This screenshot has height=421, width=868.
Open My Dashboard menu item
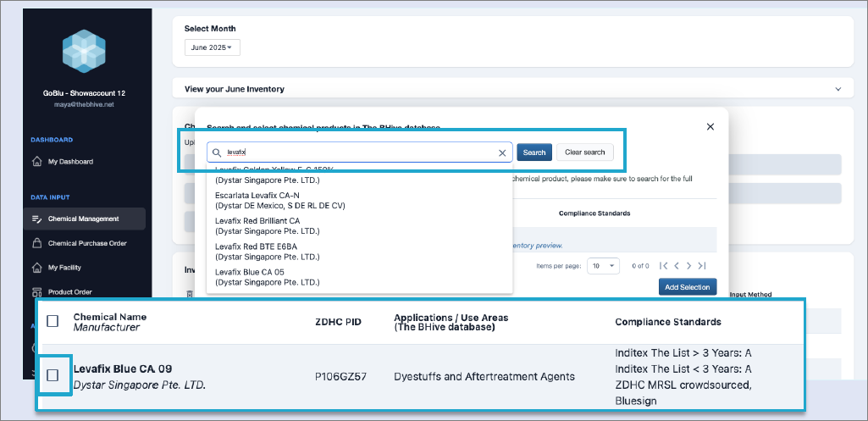point(70,162)
